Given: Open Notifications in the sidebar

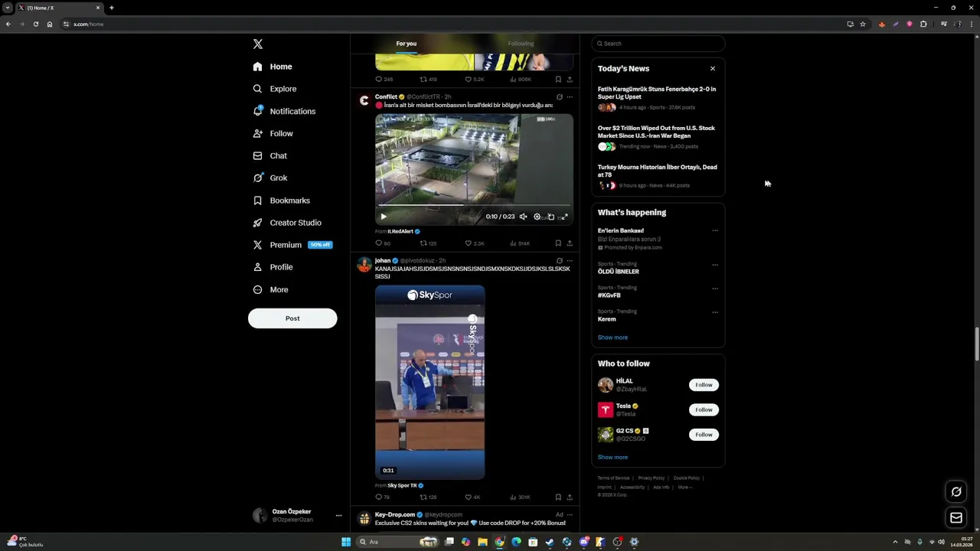Looking at the screenshot, I should point(284,111).
